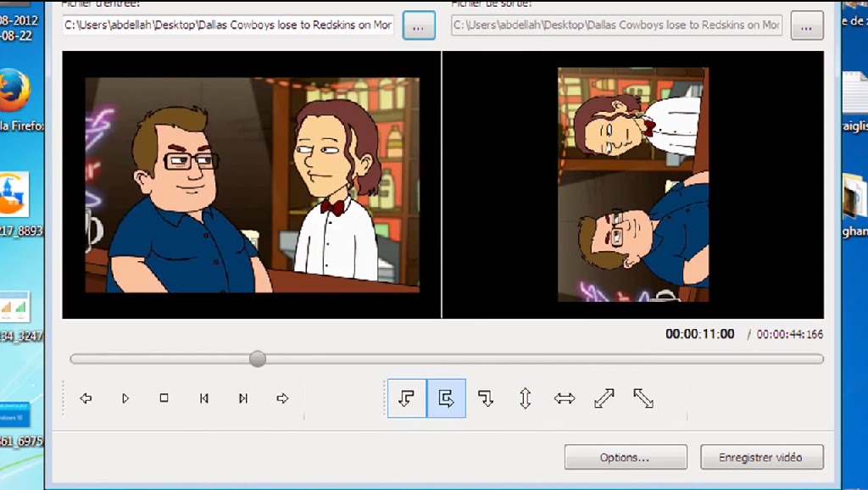
Task: Click the right arrow navigation button
Action: tap(283, 398)
